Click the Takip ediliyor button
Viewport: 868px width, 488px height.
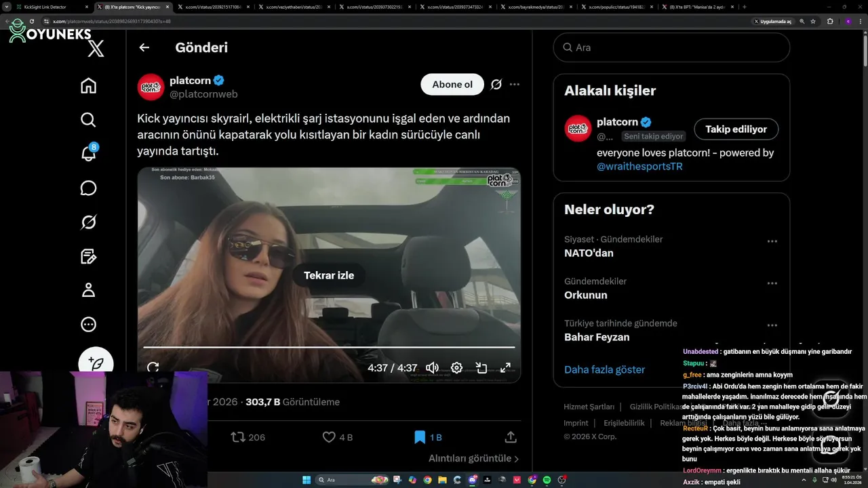tap(736, 129)
